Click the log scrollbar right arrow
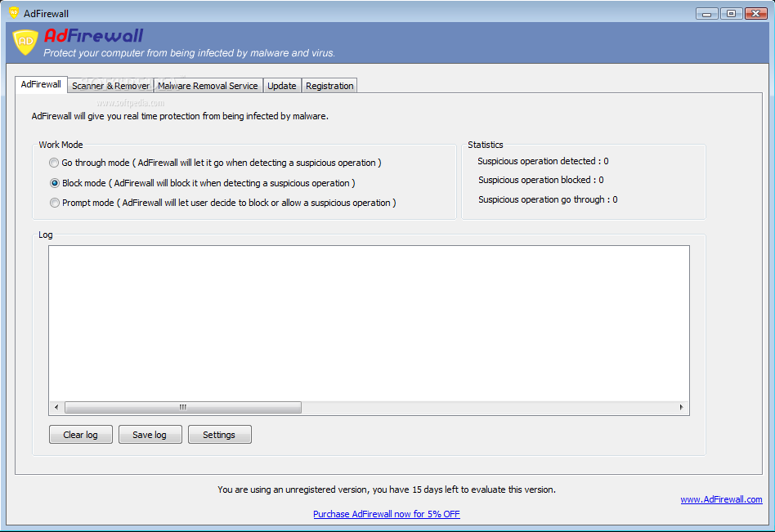The width and height of the screenshot is (775, 532). 681,408
